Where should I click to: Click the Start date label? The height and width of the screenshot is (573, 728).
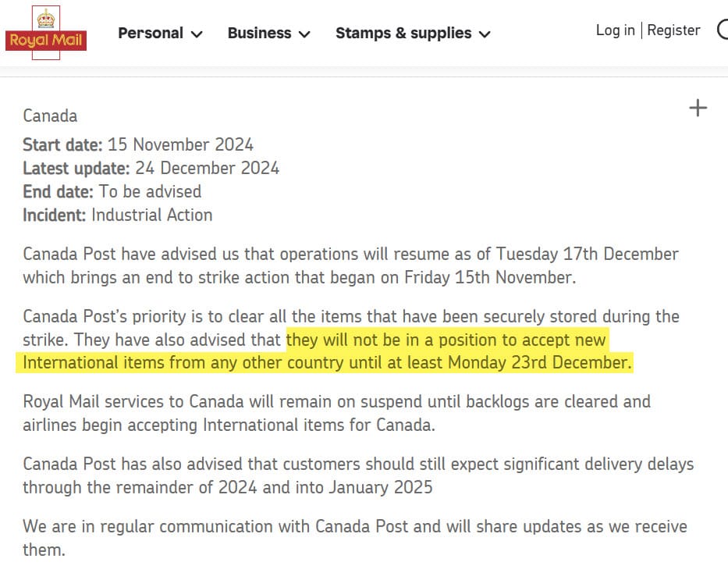62,144
